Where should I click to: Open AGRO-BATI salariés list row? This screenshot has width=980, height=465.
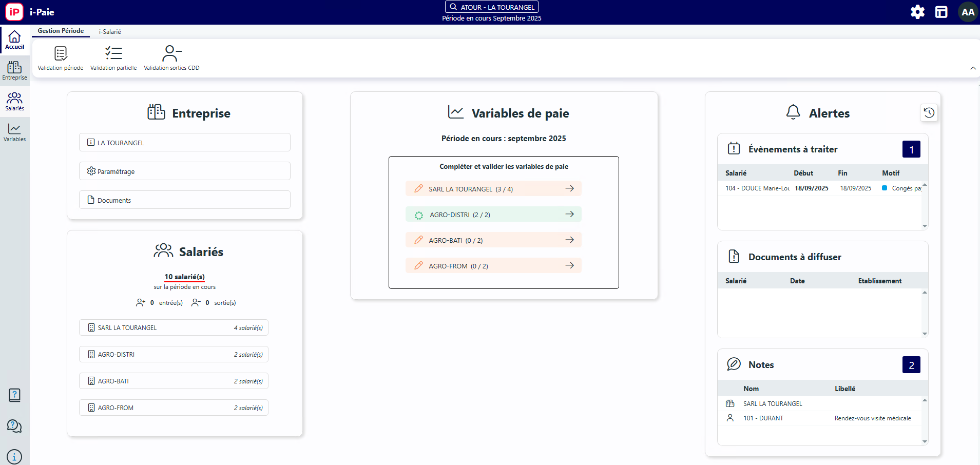[174, 381]
